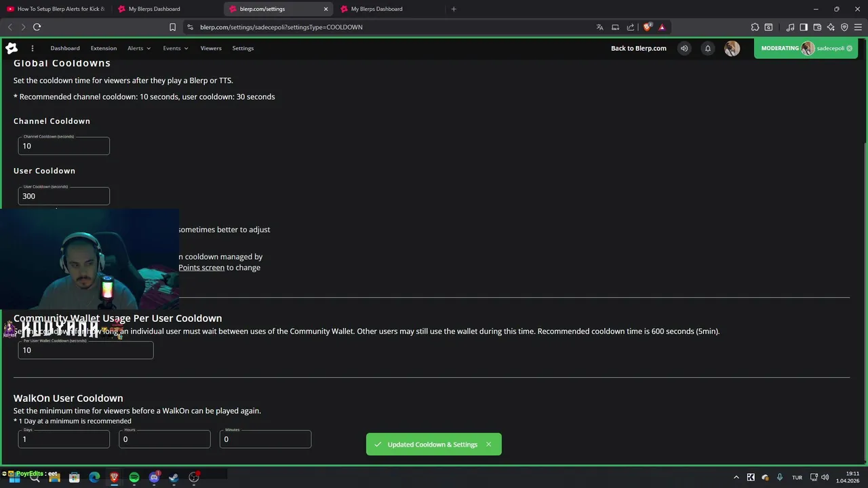Switch TUR keyboard language indicator

(x=797, y=477)
